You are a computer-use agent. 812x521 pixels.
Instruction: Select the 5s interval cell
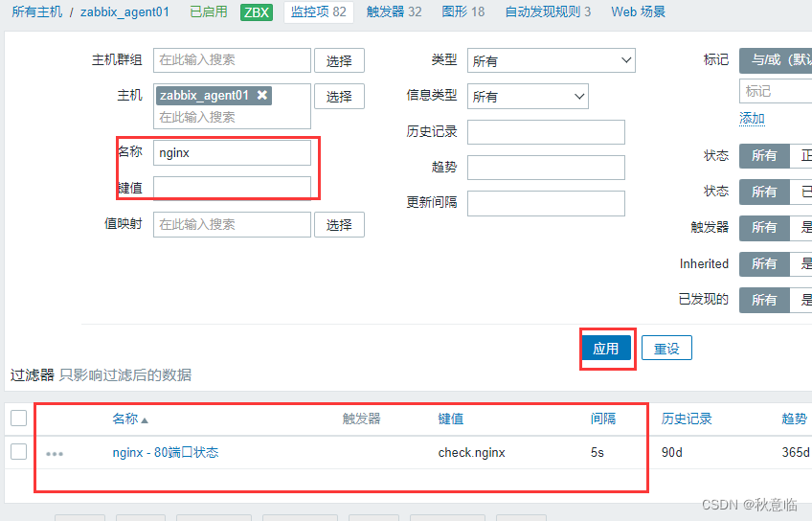(x=598, y=453)
